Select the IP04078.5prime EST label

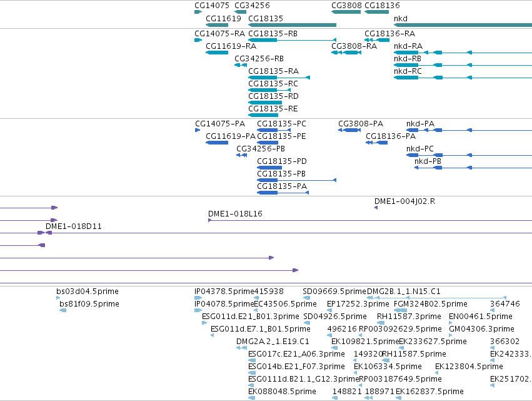[x=224, y=304]
